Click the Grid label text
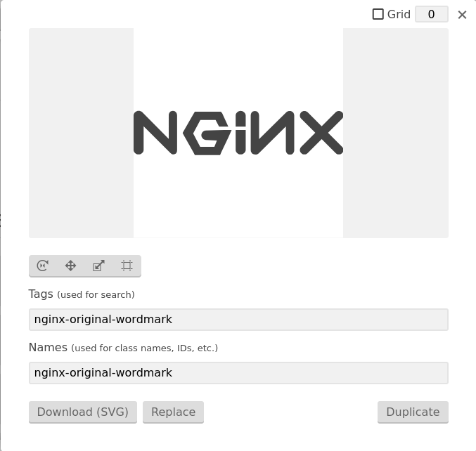This screenshot has height=451, width=476. tap(399, 14)
